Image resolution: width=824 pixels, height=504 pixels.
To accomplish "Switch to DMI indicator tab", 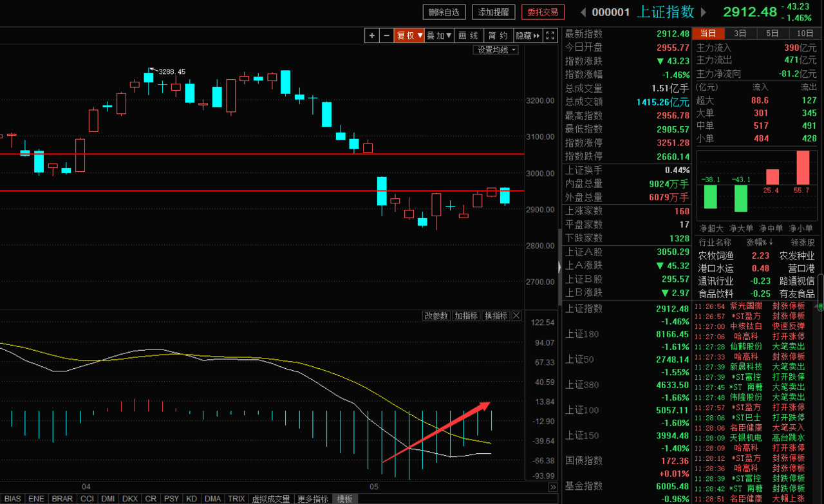I will pos(108,499).
